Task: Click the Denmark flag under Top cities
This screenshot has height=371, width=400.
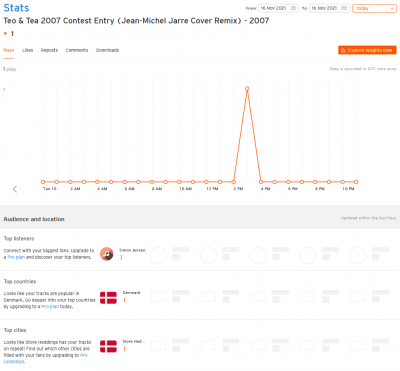Action: 108,346
